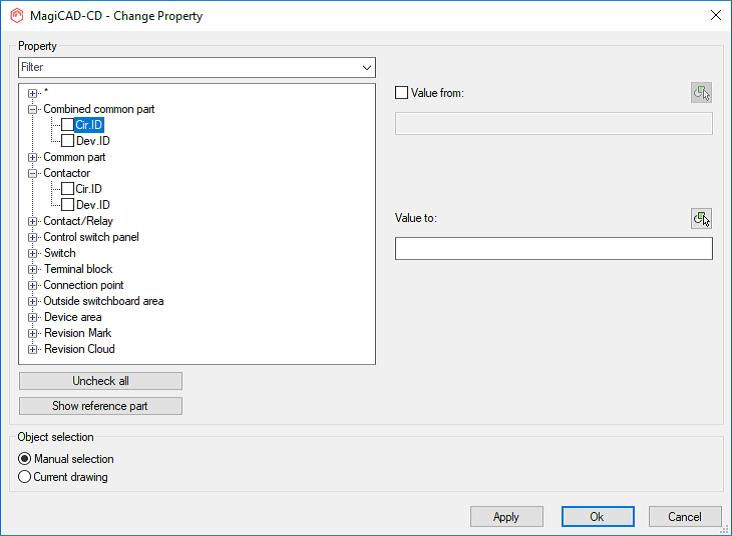This screenshot has width=732, height=536.
Task: Expand the Common part node
Action: [32, 157]
